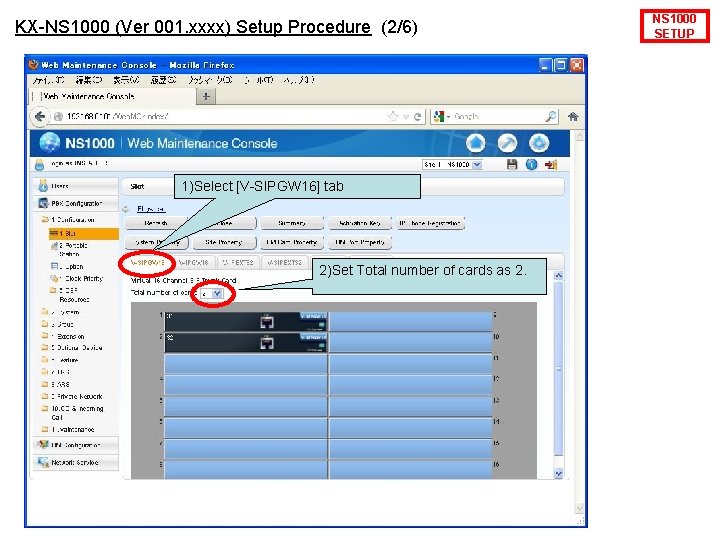The width and height of the screenshot is (720, 540).
Task: Switch to the V-SIPGW16 tab
Action: 147,263
